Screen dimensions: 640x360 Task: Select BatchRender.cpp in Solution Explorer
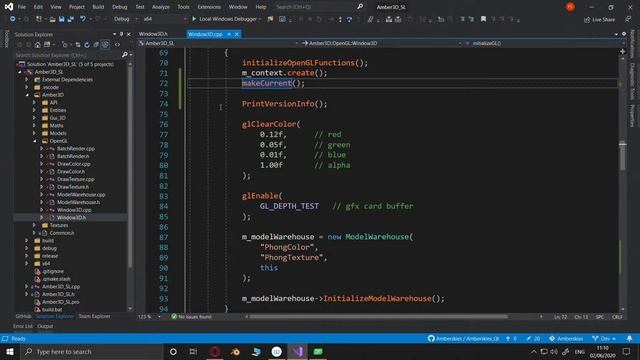76,149
